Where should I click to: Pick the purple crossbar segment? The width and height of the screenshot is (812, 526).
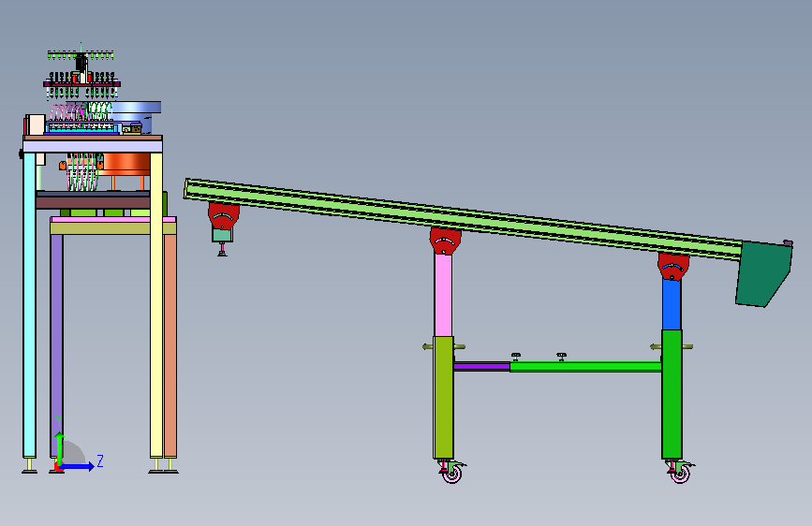pyautogui.click(x=481, y=367)
